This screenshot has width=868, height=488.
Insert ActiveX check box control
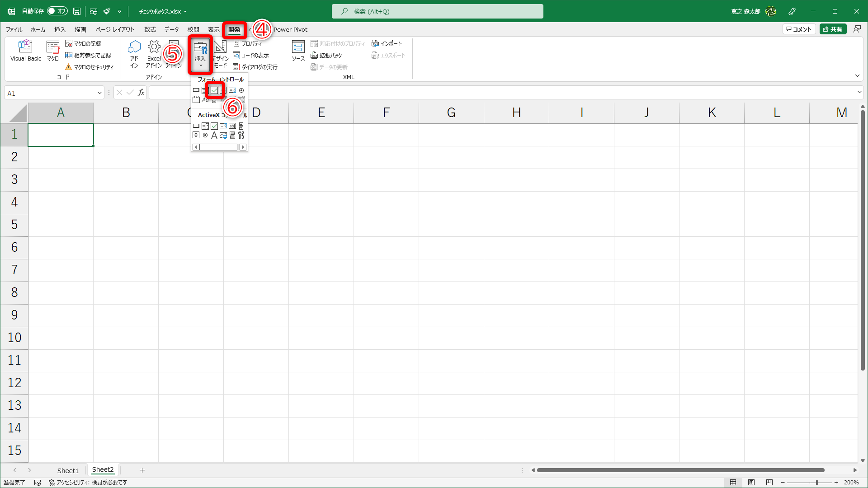point(214,126)
